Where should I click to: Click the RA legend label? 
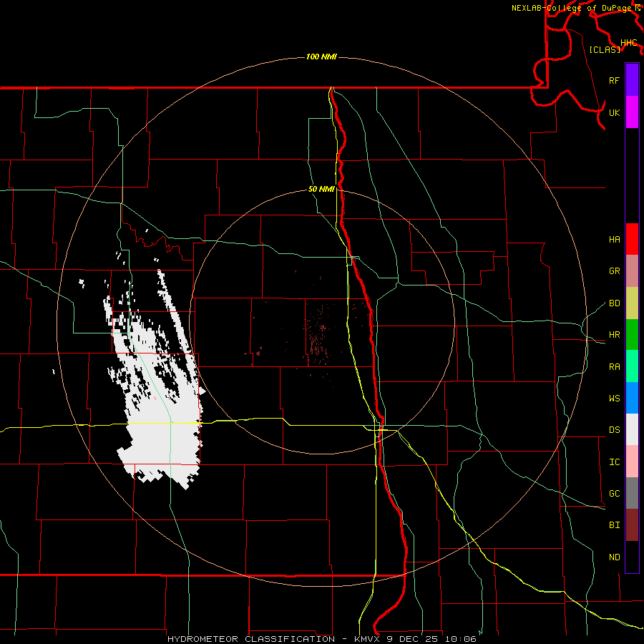(615, 367)
